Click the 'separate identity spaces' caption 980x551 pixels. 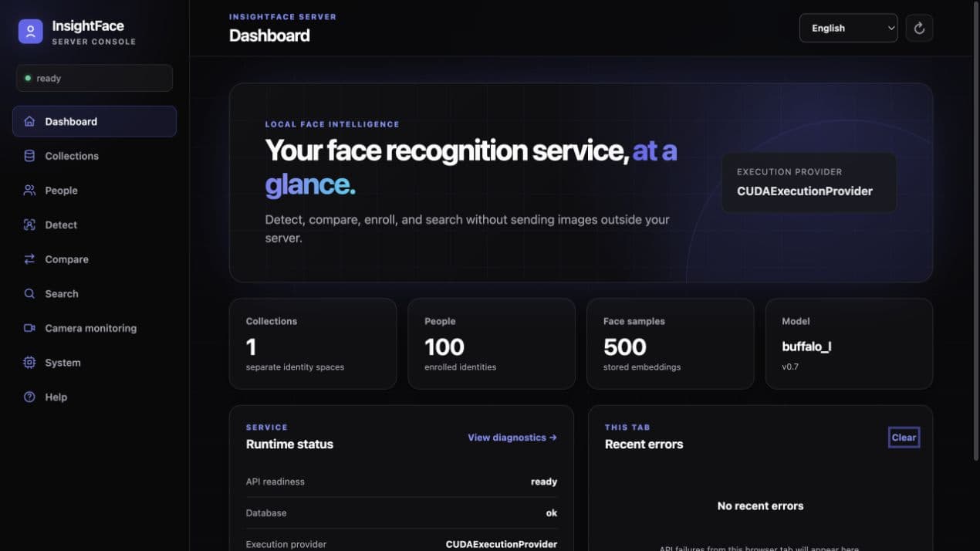tap(295, 367)
